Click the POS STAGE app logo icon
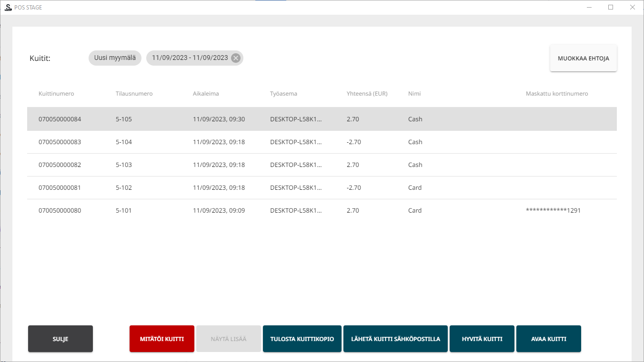Screen dimensions: 644x362 click(x=8, y=7)
